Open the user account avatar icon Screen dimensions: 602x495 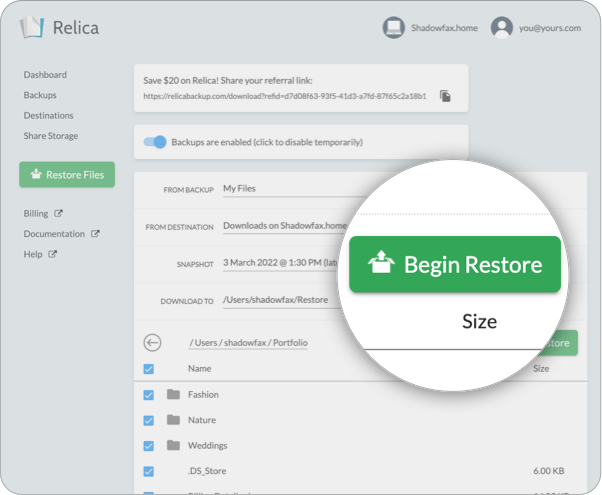tap(501, 28)
